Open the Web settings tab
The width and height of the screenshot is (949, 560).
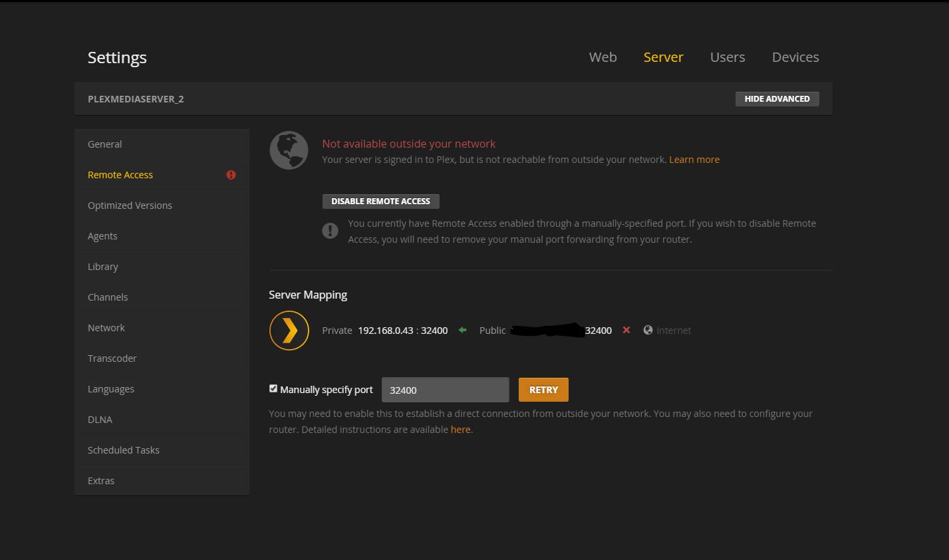coord(603,57)
